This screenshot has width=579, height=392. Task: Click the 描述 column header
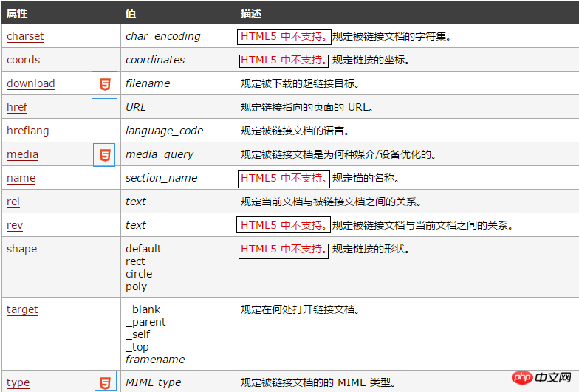click(x=251, y=13)
